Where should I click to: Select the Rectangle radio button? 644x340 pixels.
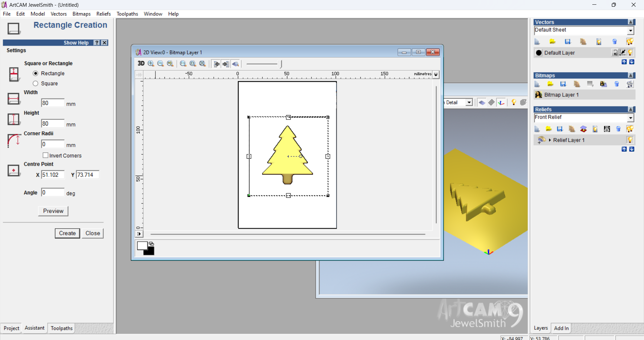(x=36, y=73)
